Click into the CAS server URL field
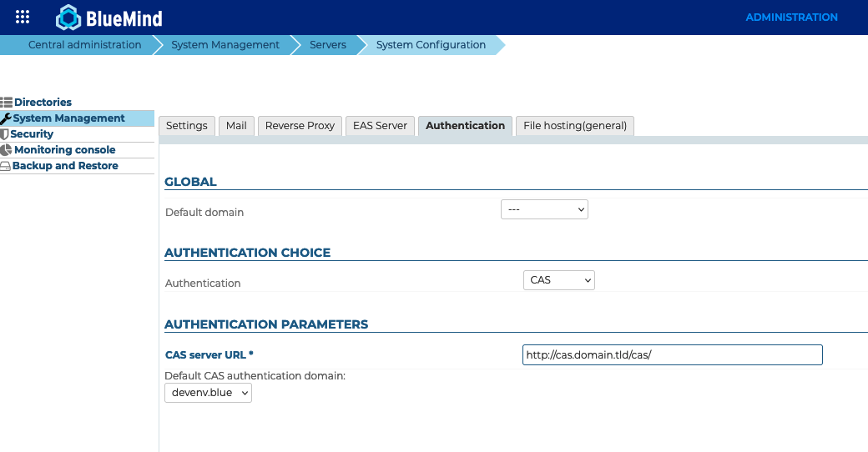Image resolution: width=868 pixels, height=452 pixels. point(672,355)
